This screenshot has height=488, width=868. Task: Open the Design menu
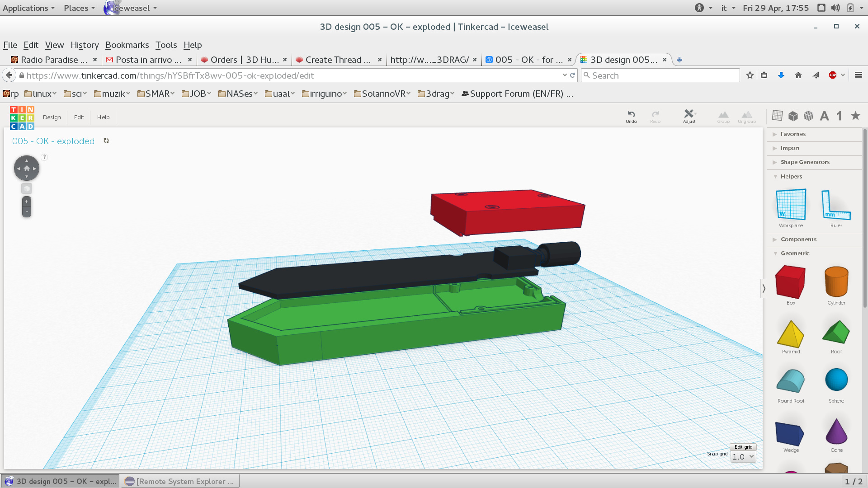tap(52, 117)
